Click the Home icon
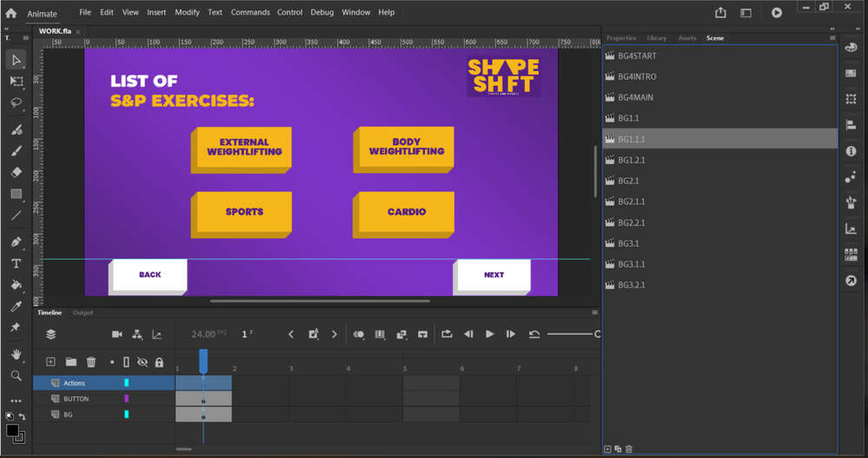 click(x=11, y=13)
